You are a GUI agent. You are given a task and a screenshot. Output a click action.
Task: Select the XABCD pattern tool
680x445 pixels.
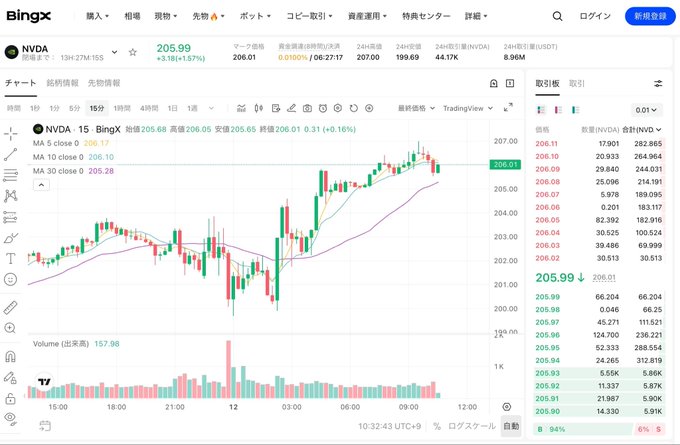pos(10,196)
